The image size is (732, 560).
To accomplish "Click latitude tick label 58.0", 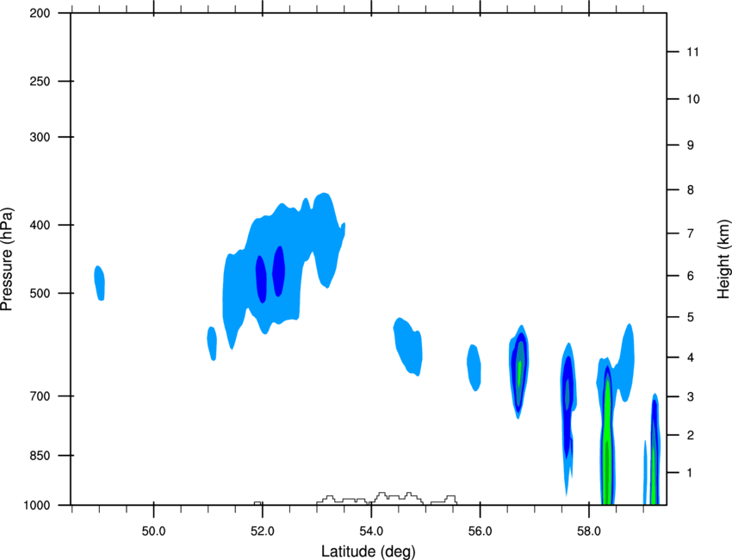I will (x=589, y=532).
